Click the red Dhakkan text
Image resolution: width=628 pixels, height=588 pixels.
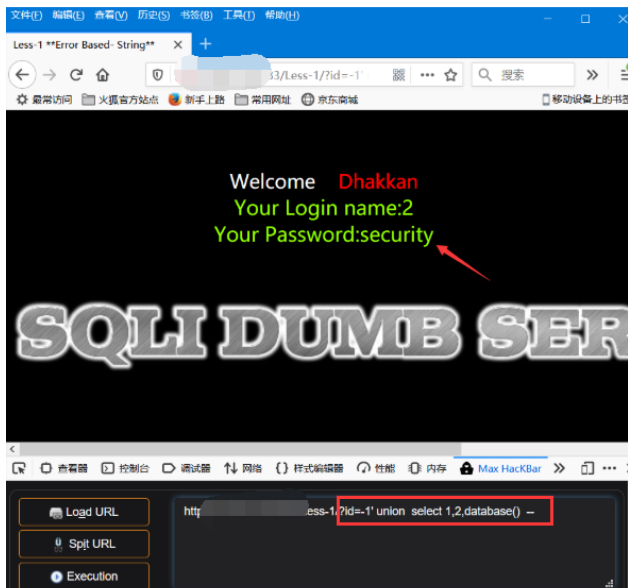point(378,181)
